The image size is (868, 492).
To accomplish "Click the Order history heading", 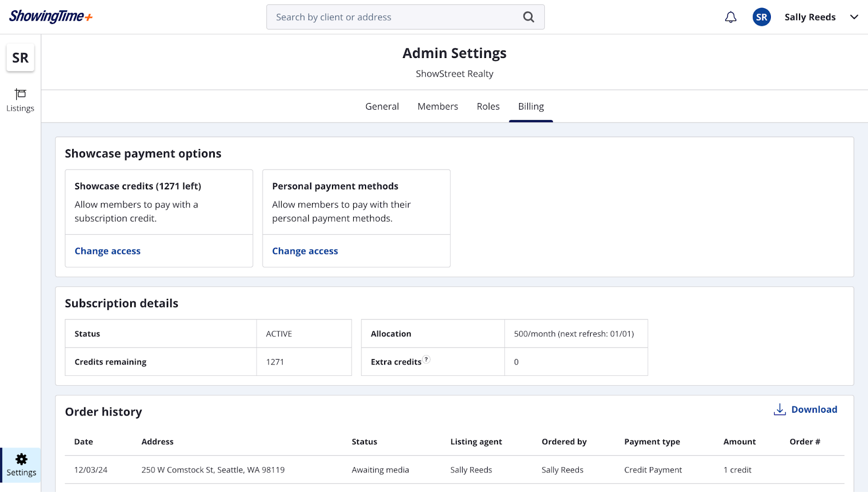I will [x=104, y=412].
